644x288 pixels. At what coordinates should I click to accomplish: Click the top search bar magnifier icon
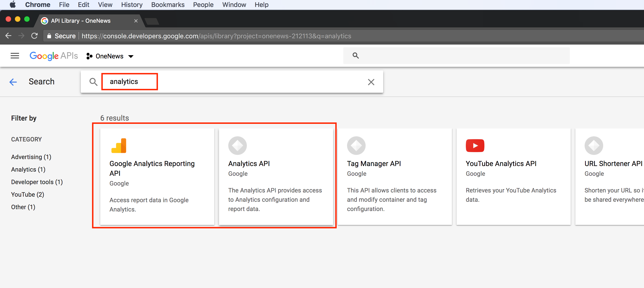point(355,56)
